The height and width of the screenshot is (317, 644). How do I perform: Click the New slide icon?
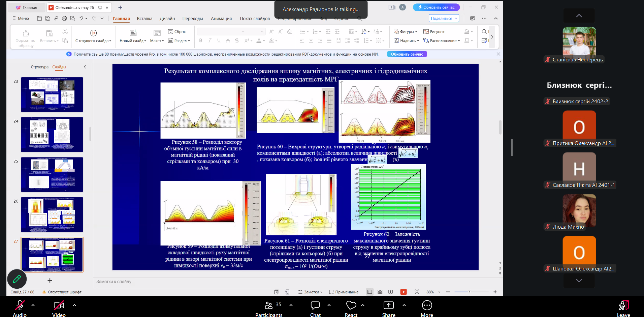pos(133,33)
